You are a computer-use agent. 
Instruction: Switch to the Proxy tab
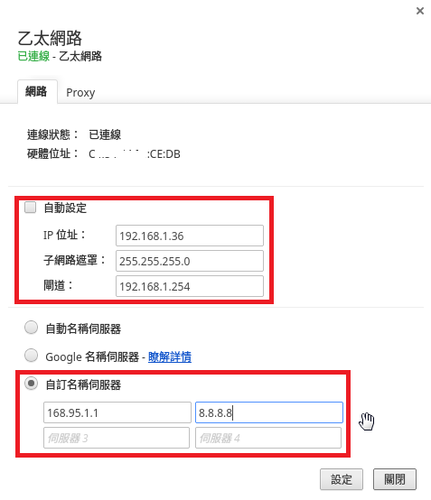(80, 92)
